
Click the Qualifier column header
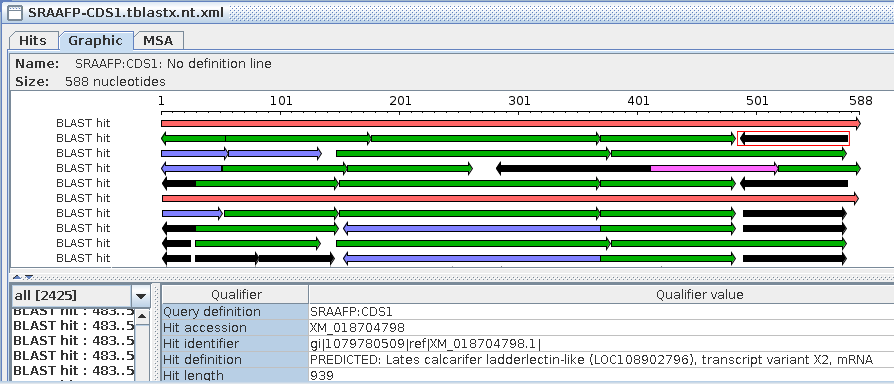(x=235, y=295)
